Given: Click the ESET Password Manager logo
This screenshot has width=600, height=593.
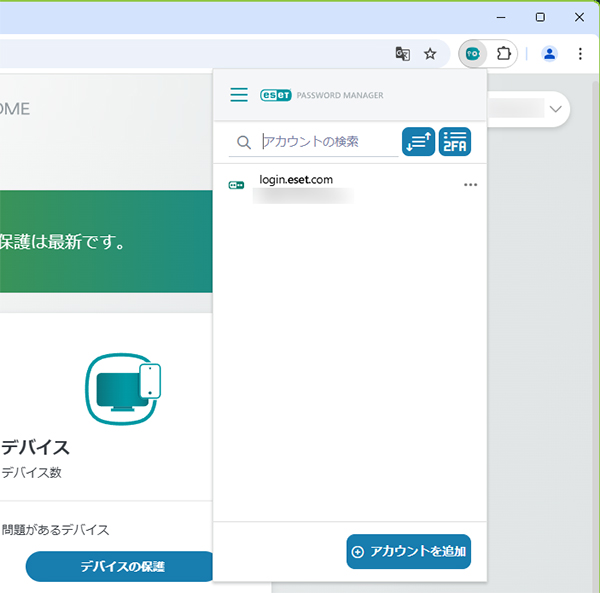Looking at the screenshot, I should tap(322, 95).
